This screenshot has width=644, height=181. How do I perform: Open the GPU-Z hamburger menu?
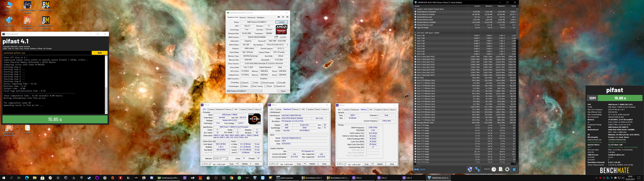pos(287,17)
